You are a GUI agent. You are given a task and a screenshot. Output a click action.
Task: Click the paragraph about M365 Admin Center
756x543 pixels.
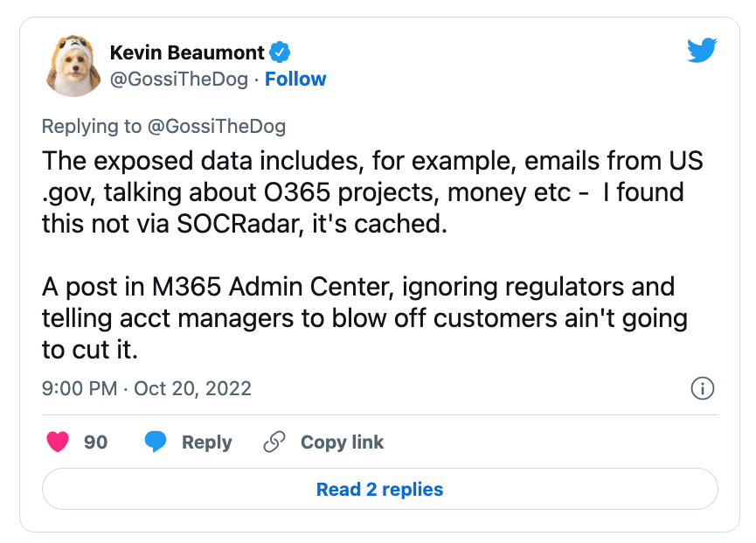(363, 318)
